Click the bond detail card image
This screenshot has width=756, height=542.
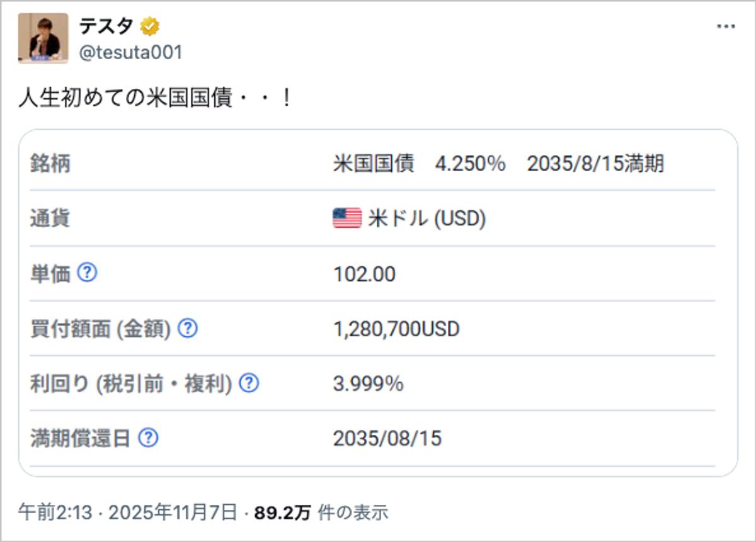(378, 299)
